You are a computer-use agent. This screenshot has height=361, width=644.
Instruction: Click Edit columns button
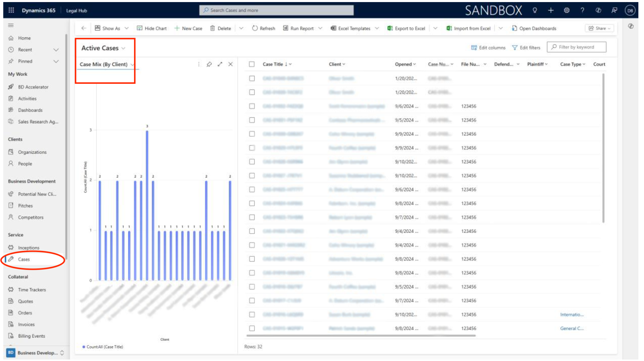pos(488,48)
